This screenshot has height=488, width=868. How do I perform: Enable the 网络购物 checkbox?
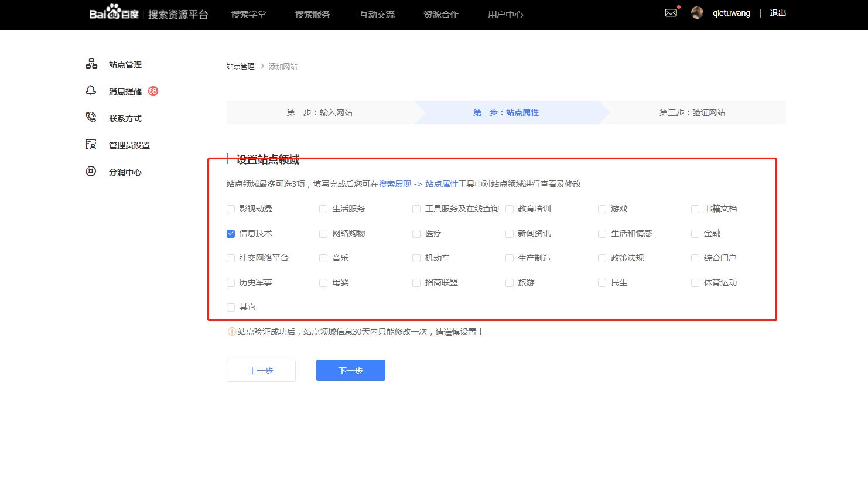[323, 233]
